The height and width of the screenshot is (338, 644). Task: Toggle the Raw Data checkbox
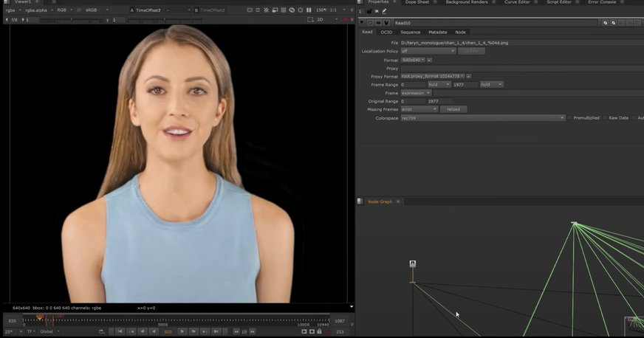point(606,118)
